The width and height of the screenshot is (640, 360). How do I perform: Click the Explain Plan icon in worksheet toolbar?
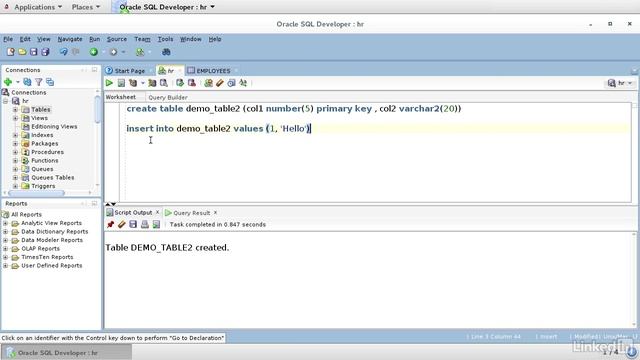(x=133, y=83)
